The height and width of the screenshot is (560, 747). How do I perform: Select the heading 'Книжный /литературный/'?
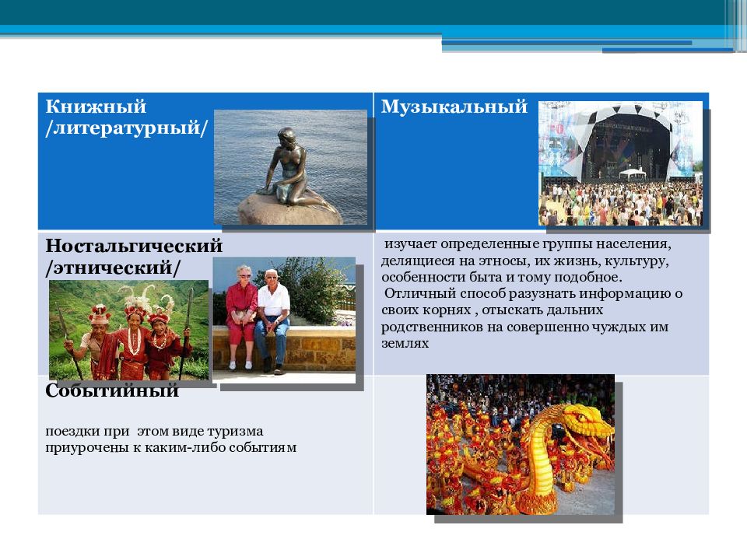(x=127, y=117)
